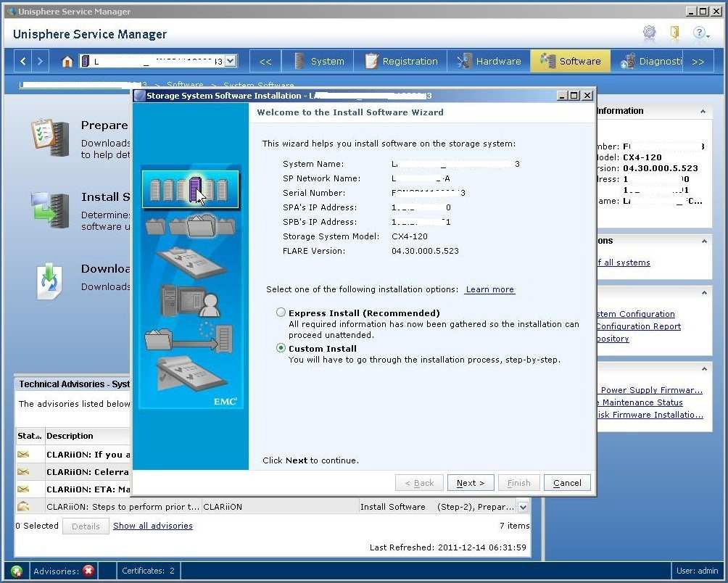Click the green status globe icon at bottom left
Image resolution: width=728 pixels, height=583 pixels.
(x=17, y=571)
